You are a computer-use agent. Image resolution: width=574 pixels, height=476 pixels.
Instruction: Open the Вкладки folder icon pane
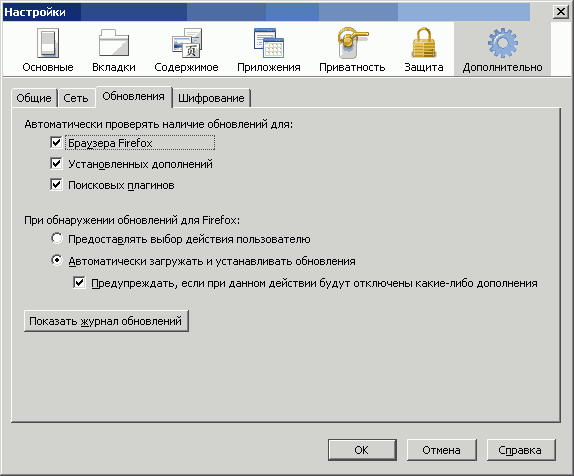(x=114, y=44)
